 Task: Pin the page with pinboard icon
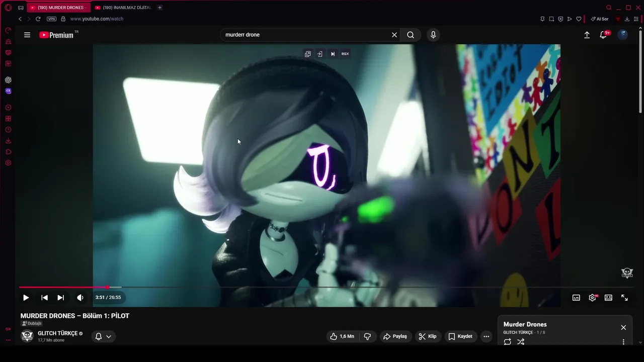point(542,19)
